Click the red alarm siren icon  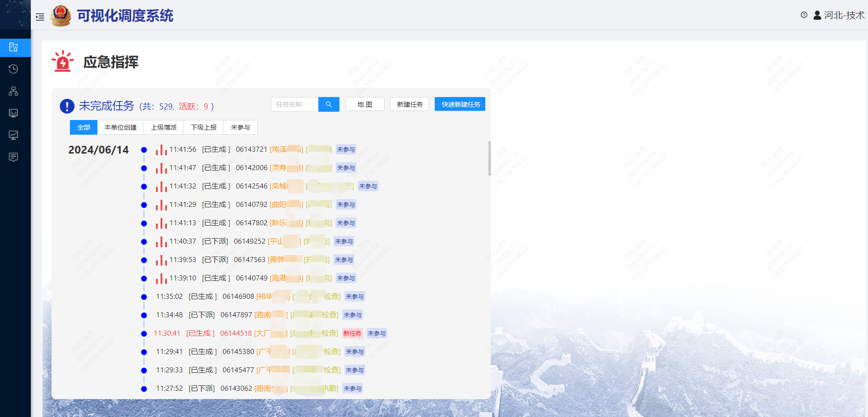point(63,61)
